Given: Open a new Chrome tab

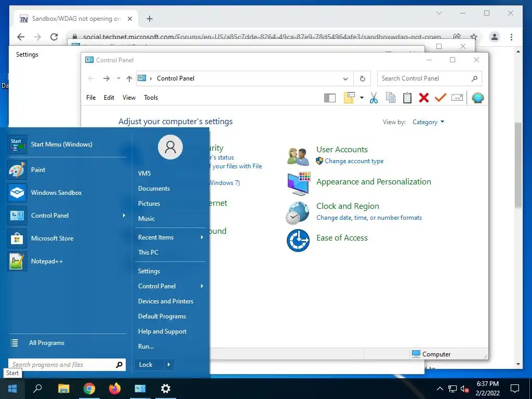Looking at the screenshot, I should (x=150, y=19).
